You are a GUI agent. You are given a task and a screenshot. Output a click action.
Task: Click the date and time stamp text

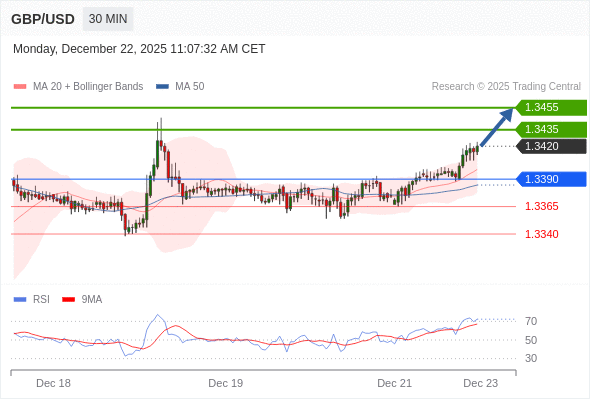139,49
